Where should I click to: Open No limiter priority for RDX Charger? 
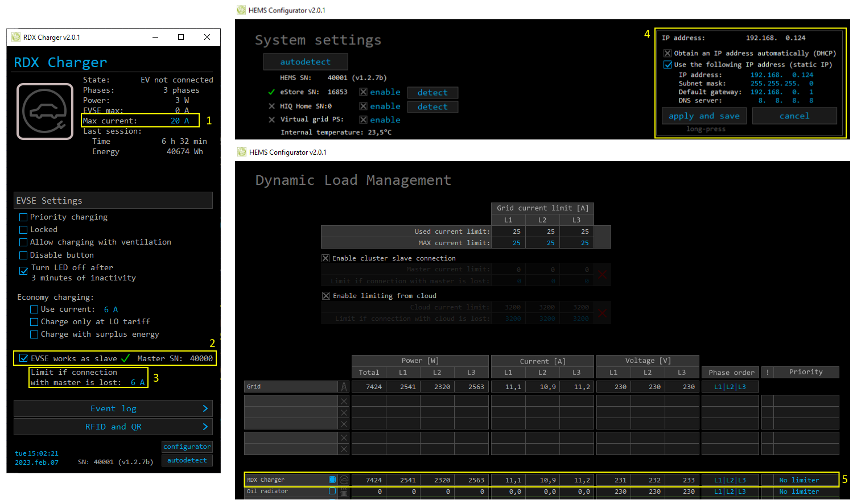pos(799,480)
